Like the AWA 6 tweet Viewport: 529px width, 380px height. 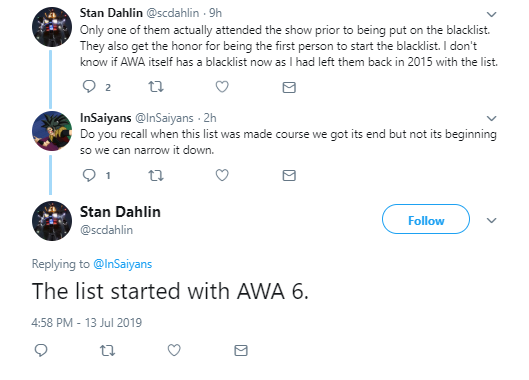click(174, 350)
